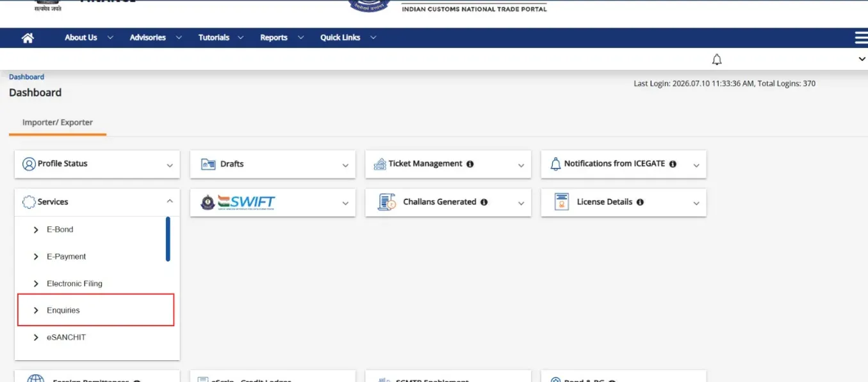The image size is (868, 382).
Task: Open the Reports menu
Action: click(282, 38)
